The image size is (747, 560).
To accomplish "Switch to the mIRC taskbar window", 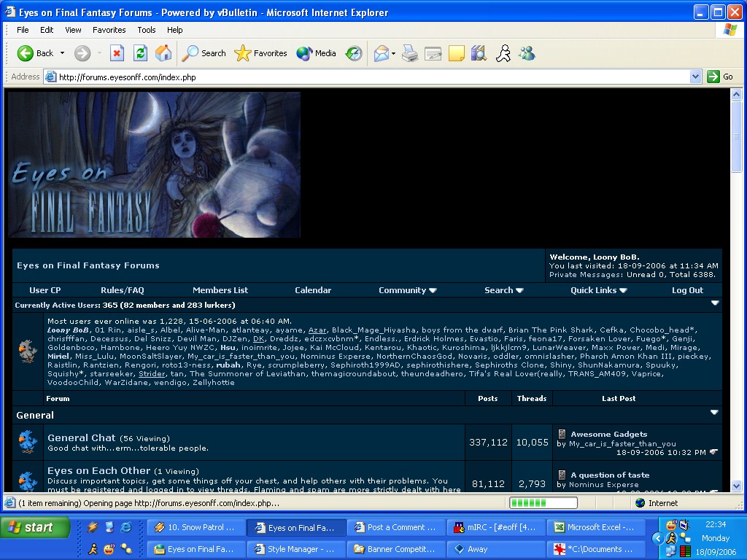I will [x=495, y=527].
